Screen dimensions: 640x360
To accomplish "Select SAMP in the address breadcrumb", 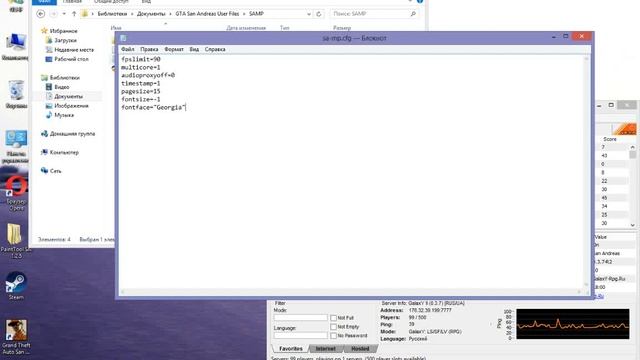I will click(256, 14).
